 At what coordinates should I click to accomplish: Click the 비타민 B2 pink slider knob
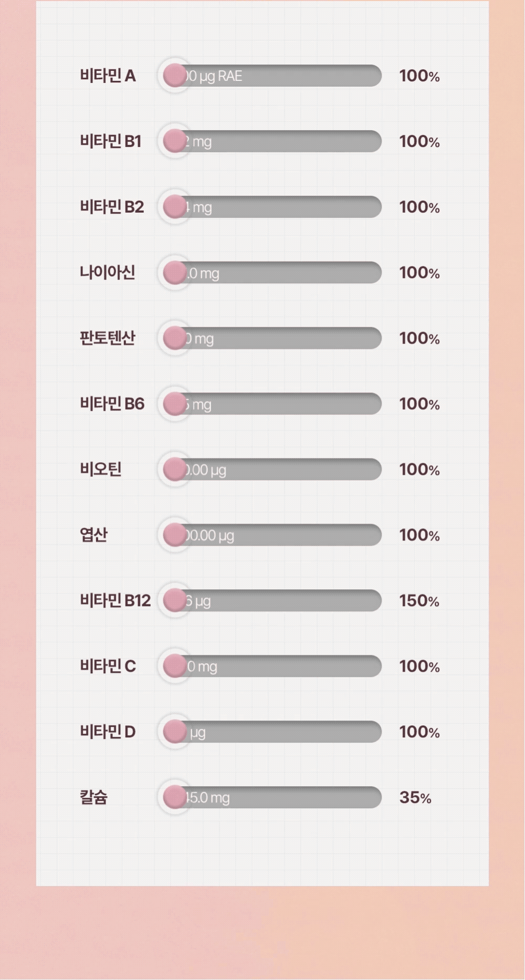[174, 207]
